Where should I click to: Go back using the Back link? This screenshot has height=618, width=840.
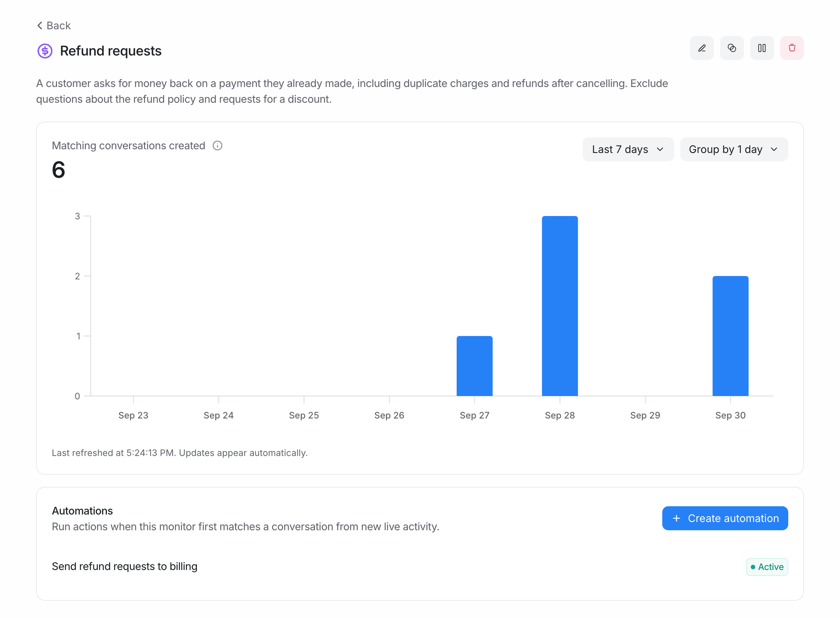click(x=54, y=25)
